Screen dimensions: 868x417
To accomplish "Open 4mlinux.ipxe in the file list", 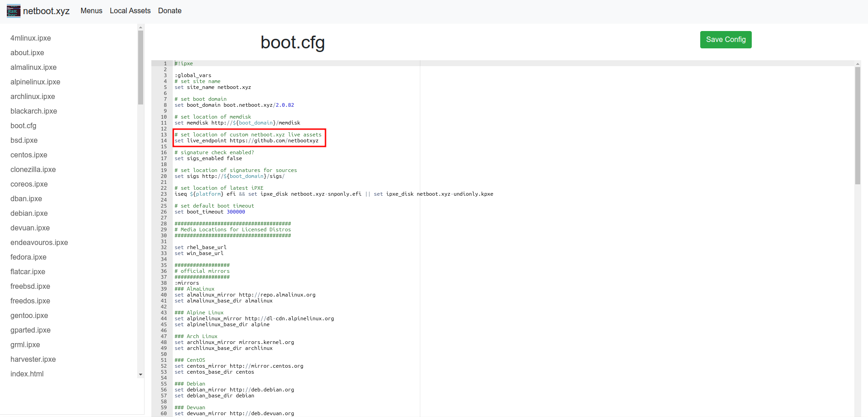I will click(31, 38).
